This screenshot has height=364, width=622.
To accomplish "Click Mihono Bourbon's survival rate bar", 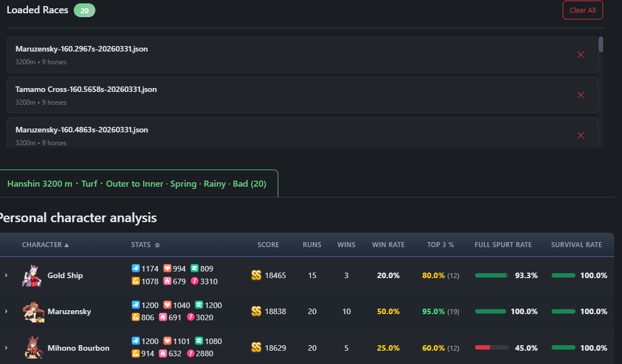I will tap(563, 348).
